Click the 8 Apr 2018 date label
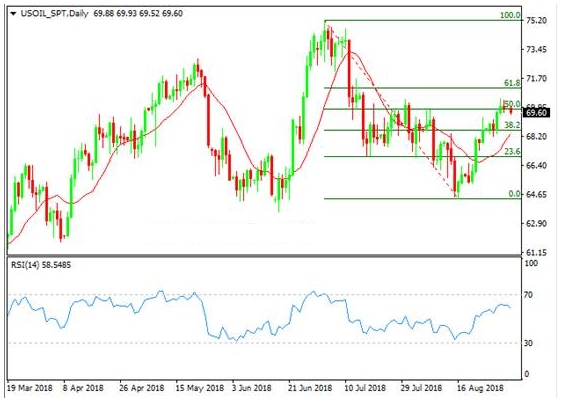 pyautogui.click(x=83, y=388)
